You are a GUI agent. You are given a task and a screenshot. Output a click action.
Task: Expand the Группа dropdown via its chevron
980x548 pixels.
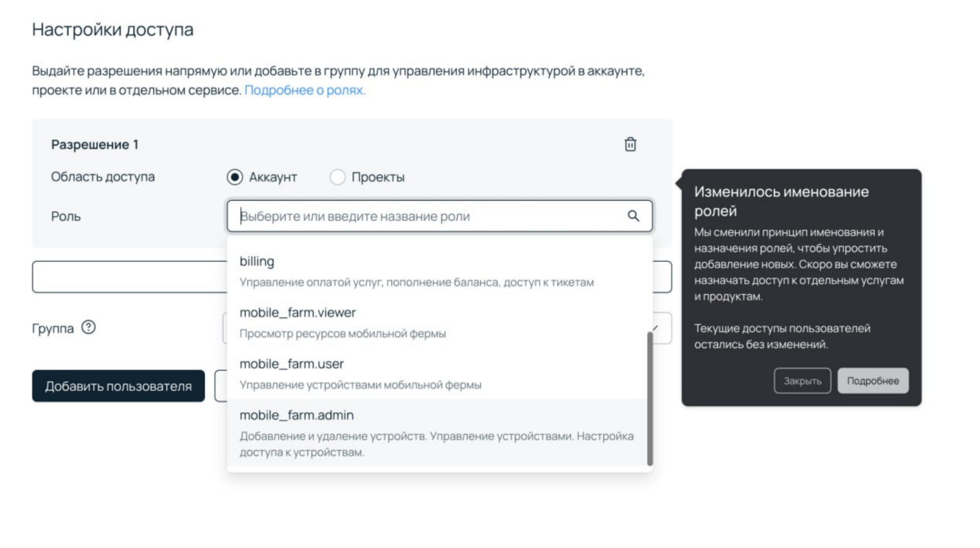coord(656,328)
